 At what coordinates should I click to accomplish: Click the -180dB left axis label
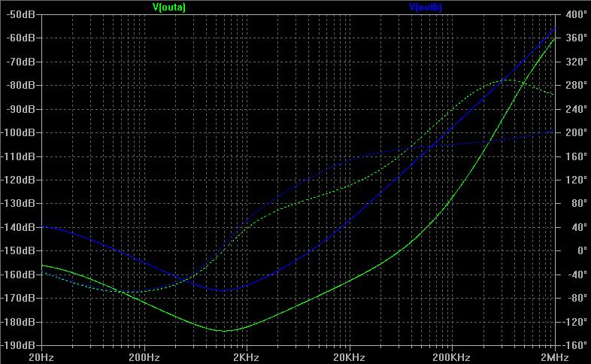click(x=18, y=322)
